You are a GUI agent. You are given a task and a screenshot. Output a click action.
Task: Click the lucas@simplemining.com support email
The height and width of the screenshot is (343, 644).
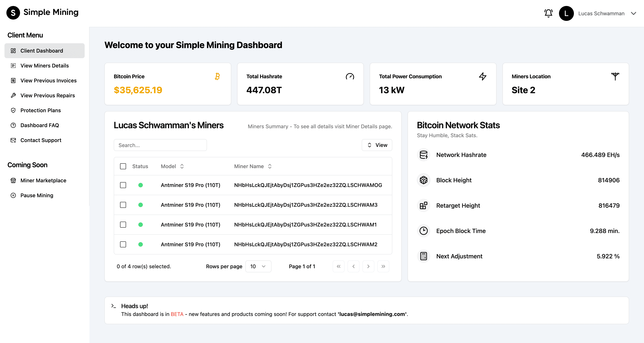[x=373, y=314]
